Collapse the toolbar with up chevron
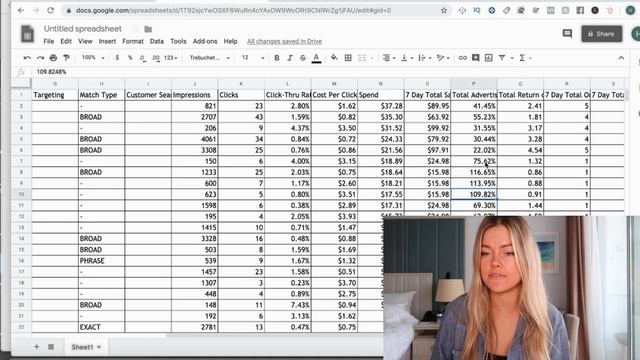The height and width of the screenshot is (360, 640). (621, 58)
